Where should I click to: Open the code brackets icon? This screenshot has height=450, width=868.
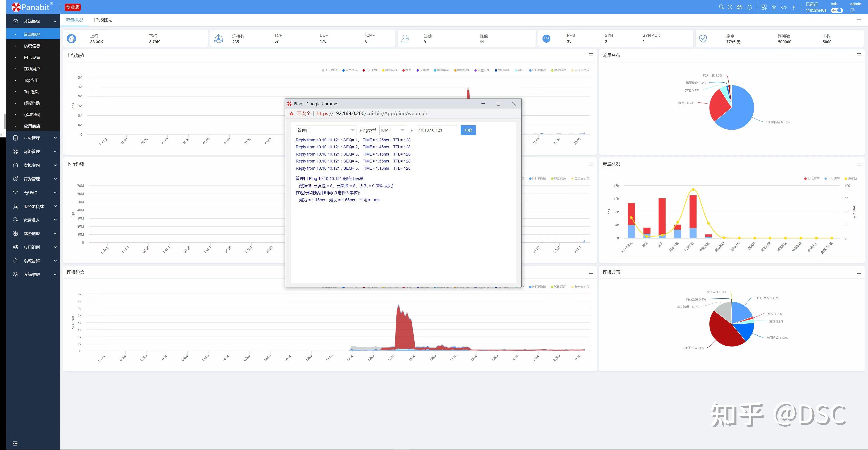(784, 7)
